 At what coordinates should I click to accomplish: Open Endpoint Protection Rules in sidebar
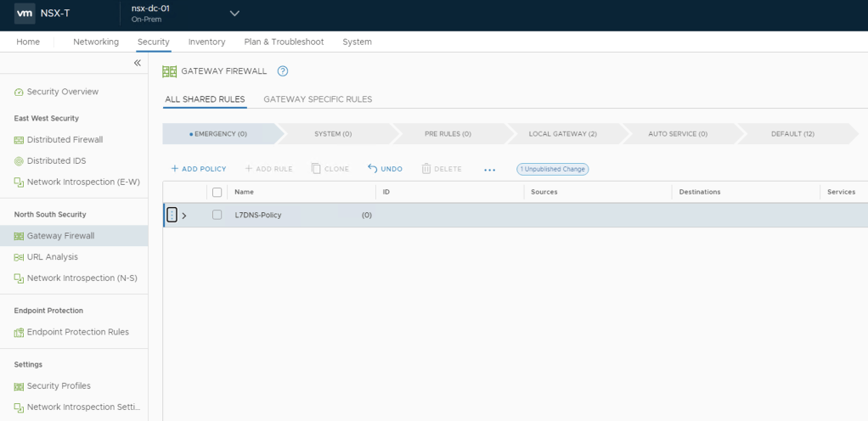(x=77, y=333)
